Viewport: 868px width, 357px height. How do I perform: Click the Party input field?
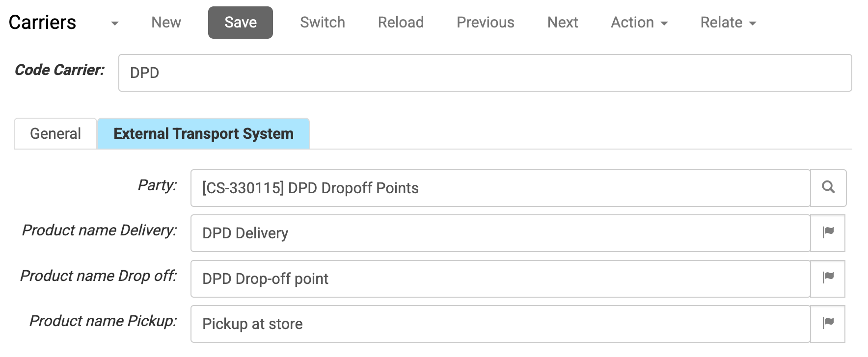pyautogui.click(x=500, y=188)
